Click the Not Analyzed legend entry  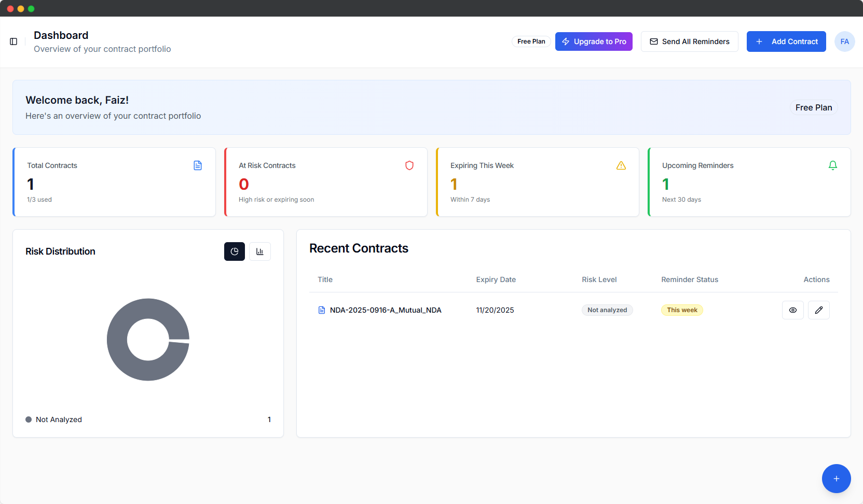(x=58, y=419)
